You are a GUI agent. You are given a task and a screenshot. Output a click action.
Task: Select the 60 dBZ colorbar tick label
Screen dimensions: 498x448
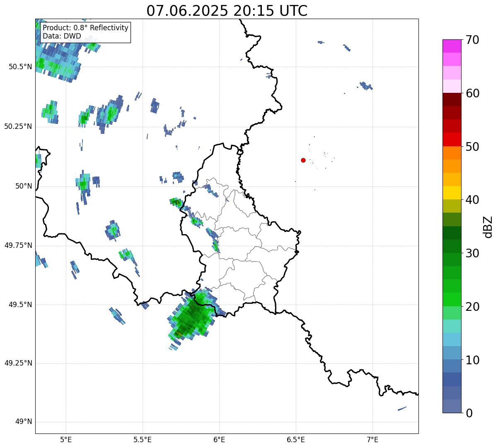pos(472,93)
